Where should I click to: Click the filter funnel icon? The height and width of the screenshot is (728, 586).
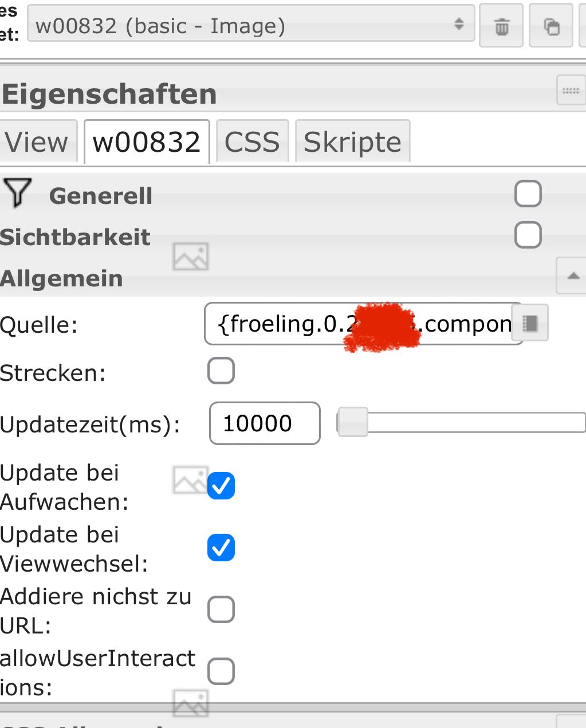pos(17,192)
